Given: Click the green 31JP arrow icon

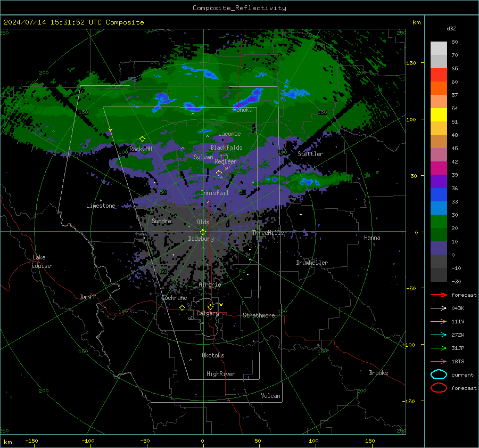Looking at the screenshot, I should [x=439, y=348].
